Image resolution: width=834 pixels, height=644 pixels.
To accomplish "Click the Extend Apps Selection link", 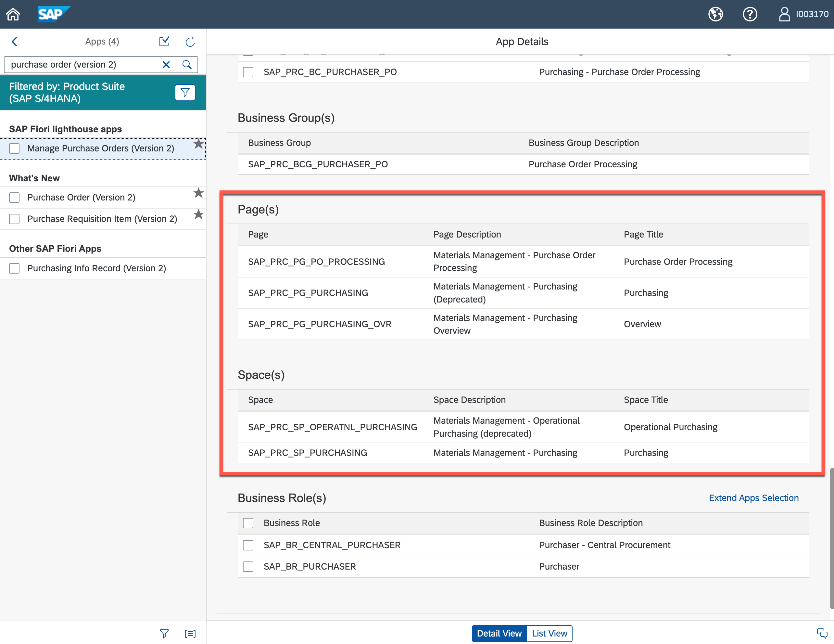I will tap(753, 498).
